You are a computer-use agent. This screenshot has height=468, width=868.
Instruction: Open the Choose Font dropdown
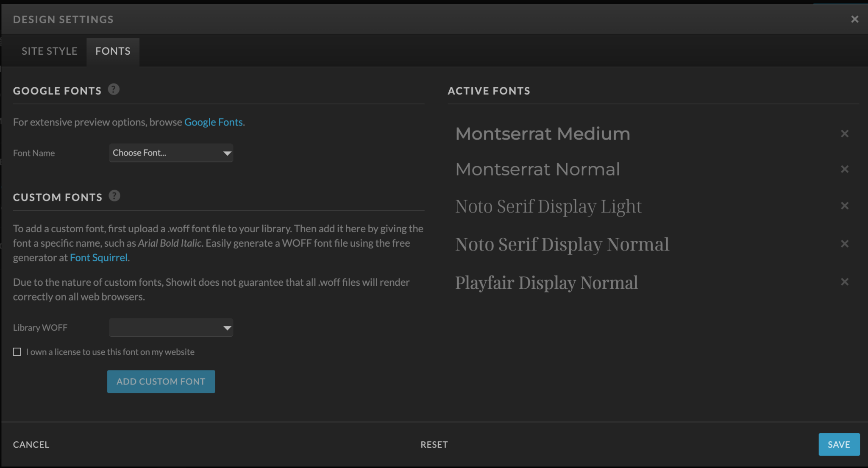click(171, 153)
